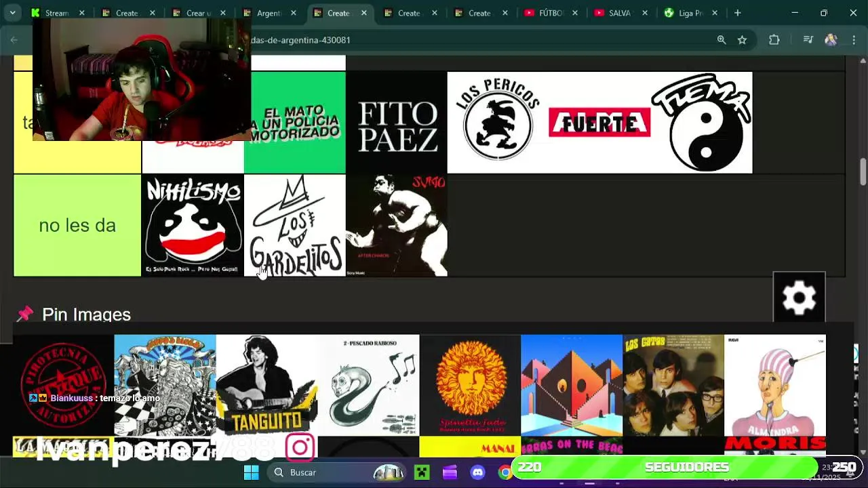Pick the yellow Manal image

470,446
